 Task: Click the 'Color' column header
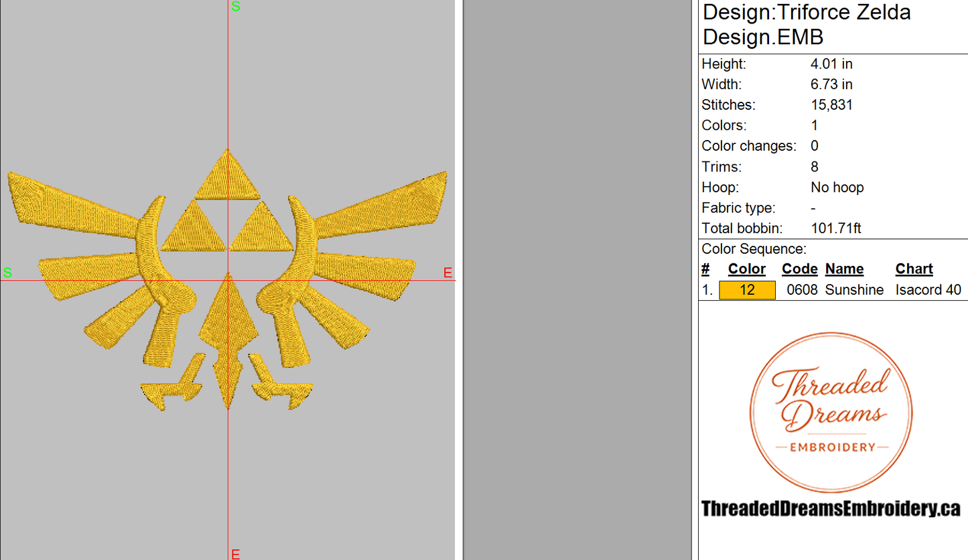[x=747, y=269]
